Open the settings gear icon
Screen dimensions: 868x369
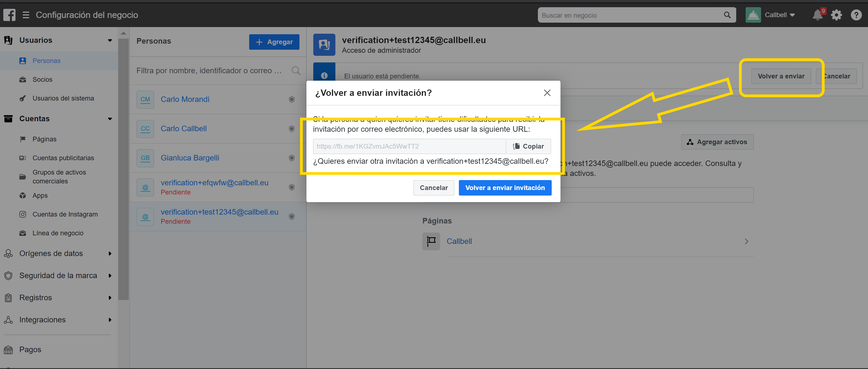click(x=836, y=15)
